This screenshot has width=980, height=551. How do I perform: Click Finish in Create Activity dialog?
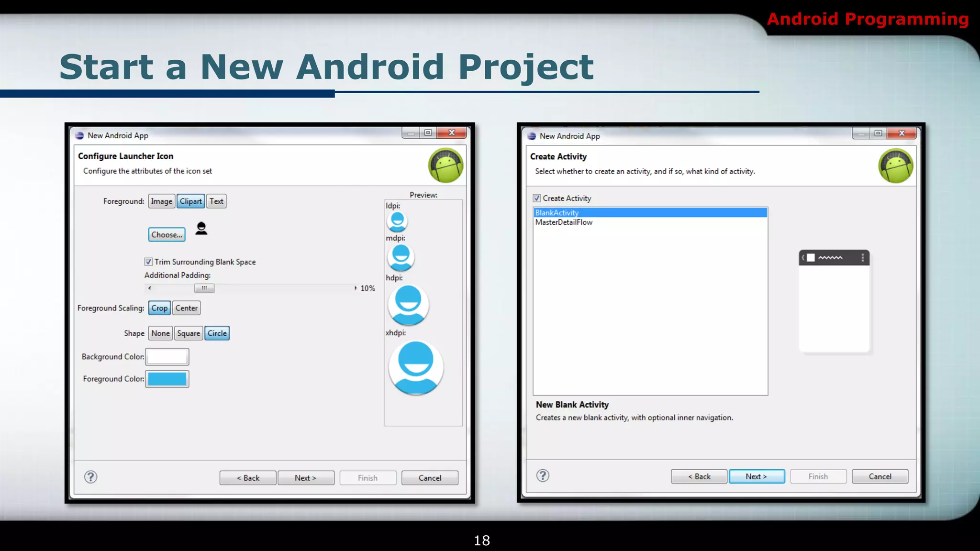click(818, 476)
